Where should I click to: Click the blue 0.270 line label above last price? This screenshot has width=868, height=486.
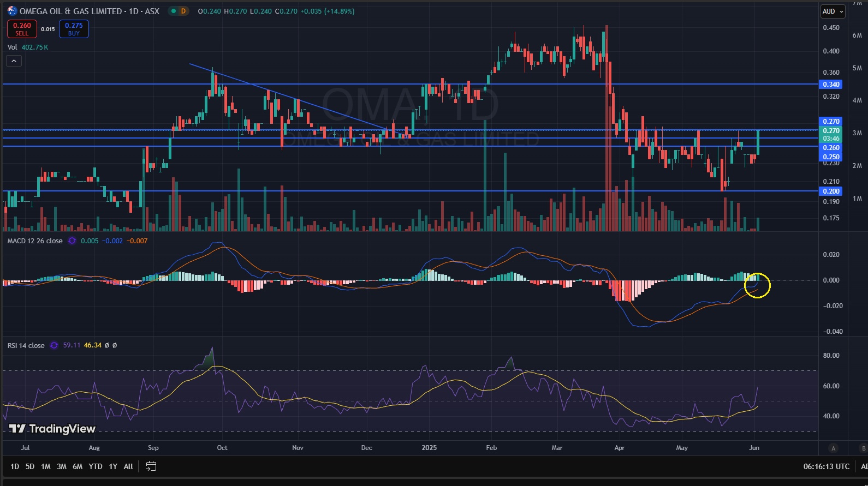pyautogui.click(x=831, y=122)
